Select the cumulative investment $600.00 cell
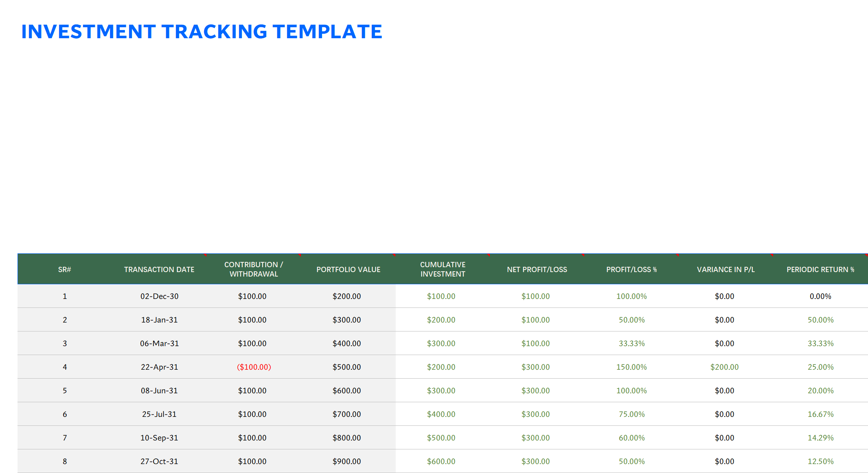The width and height of the screenshot is (868, 473). tap(443, 461)
